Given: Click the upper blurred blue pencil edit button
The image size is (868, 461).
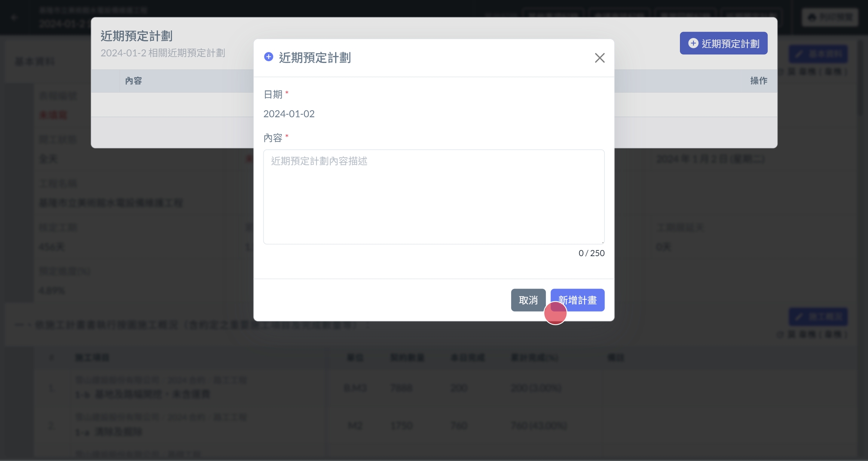Looking at the screenshot, I should click(818, 54).
